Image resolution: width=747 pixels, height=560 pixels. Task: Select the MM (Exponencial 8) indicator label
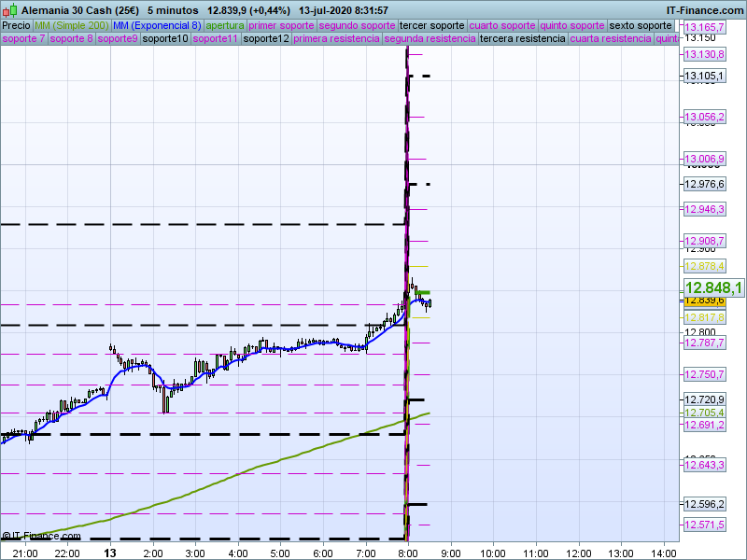pos(157,26)
